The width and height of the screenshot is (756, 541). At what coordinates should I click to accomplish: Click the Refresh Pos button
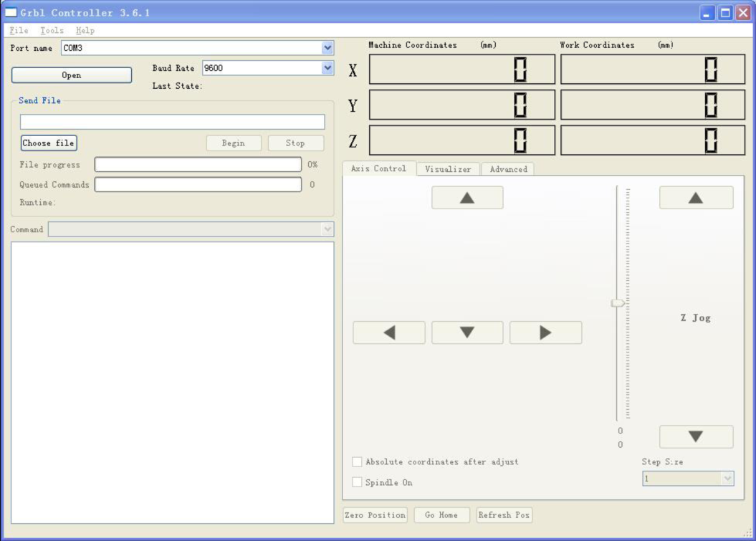pyautogui.click(x=504, y=515)
